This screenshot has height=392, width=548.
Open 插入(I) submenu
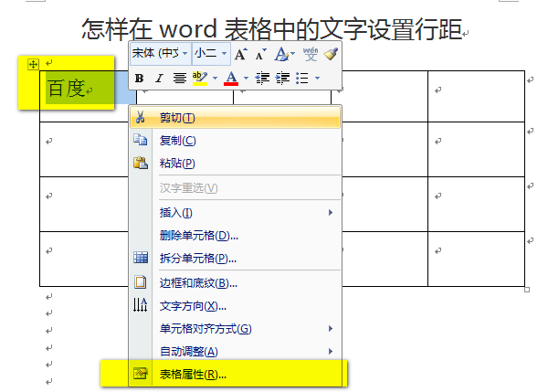pyautogui.click(x=235, y=213)
